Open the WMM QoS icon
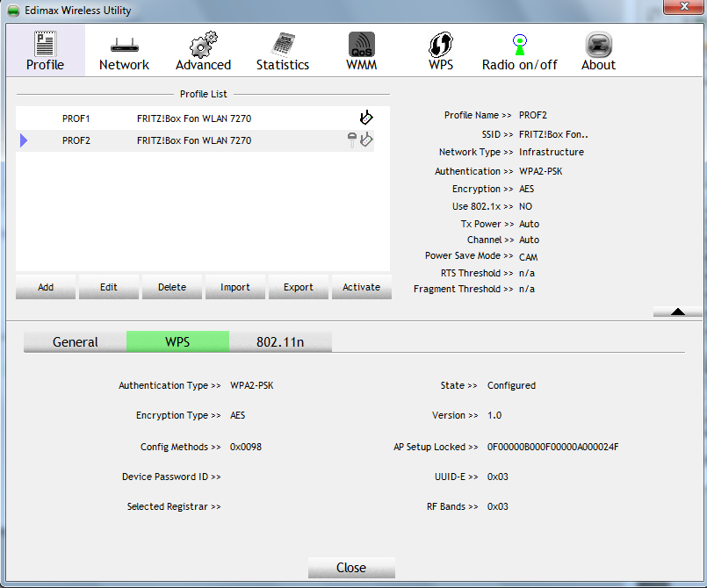707x588 pixels. tap(362, 44)
